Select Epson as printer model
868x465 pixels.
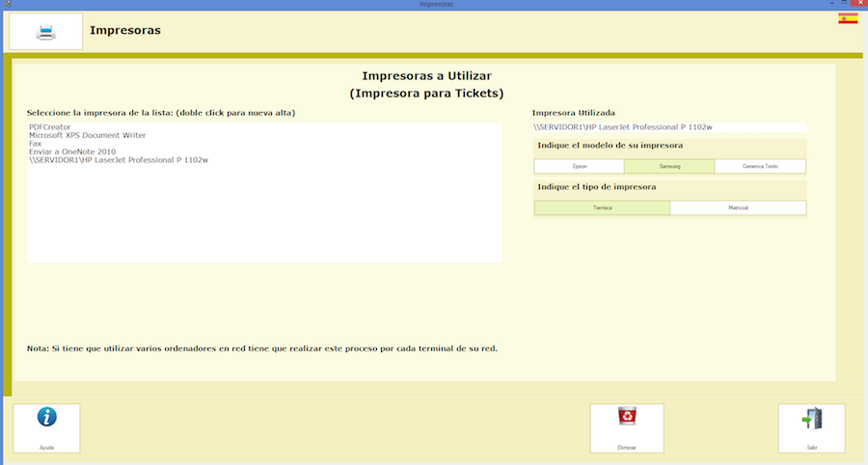(579, 167)
